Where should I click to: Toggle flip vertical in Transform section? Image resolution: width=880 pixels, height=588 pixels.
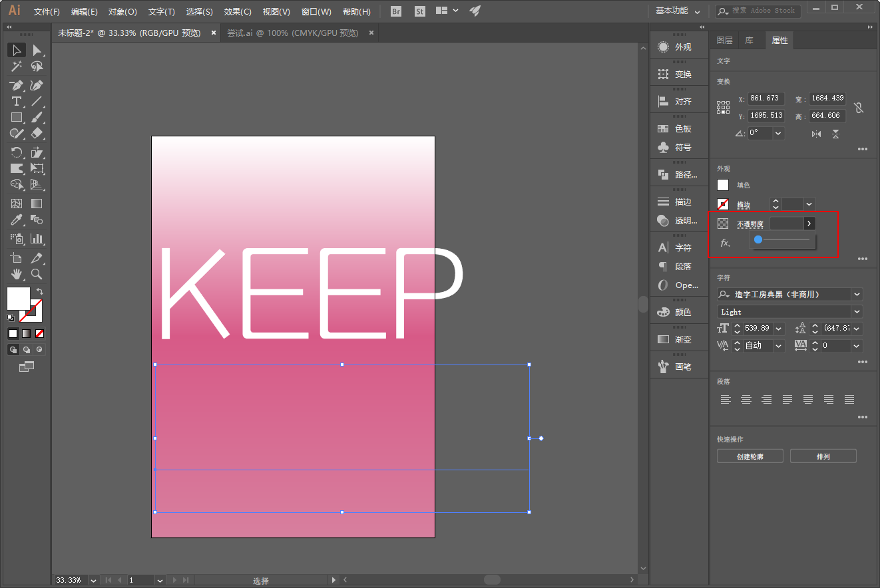pyautogui.click(x=835, y=134)
